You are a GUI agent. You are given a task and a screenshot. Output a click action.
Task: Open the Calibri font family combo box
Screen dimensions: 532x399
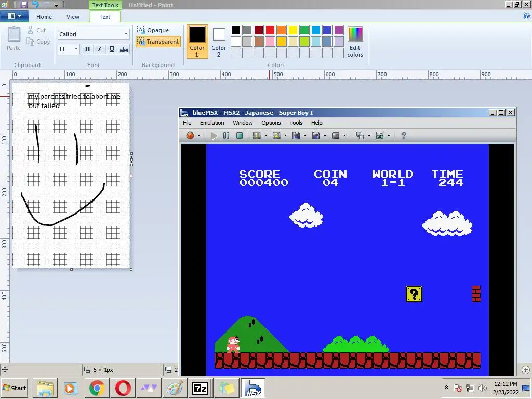pos(94,34)
